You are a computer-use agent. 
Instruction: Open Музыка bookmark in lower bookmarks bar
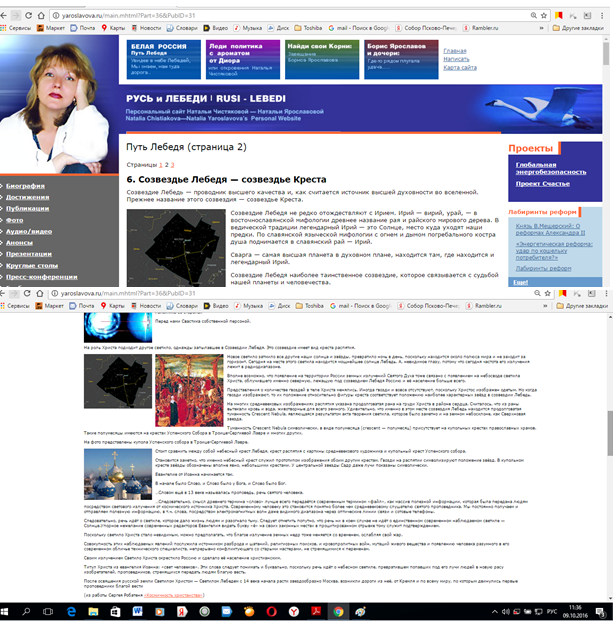[248, 306]
